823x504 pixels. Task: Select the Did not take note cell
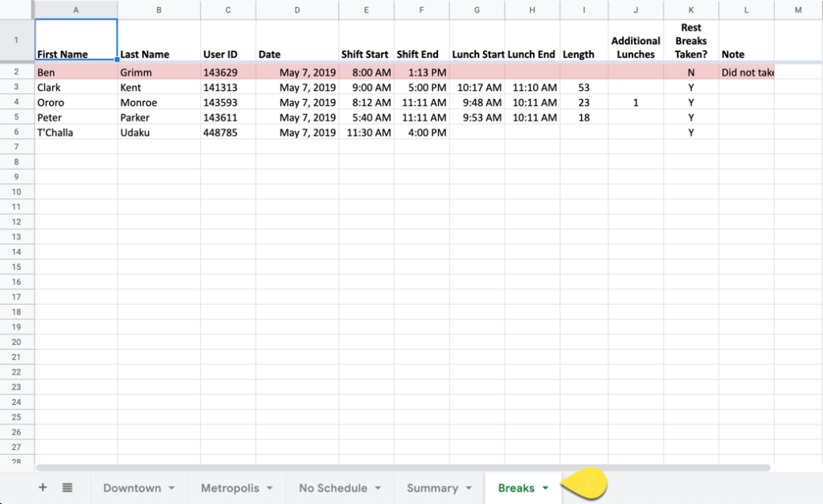[x=747, y=72]
